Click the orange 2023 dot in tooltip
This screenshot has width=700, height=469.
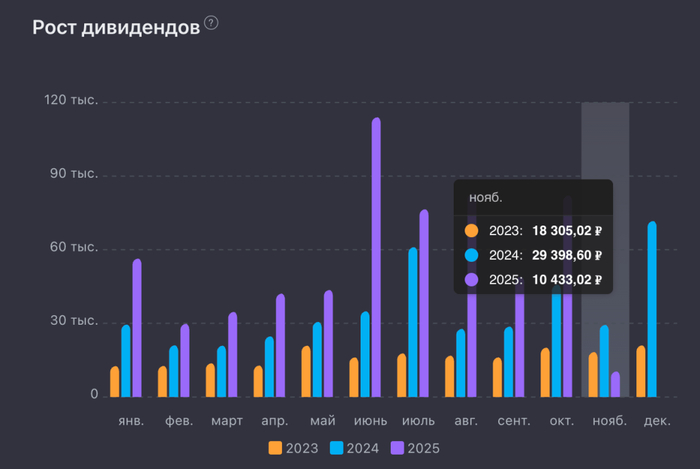click(472, 230)
